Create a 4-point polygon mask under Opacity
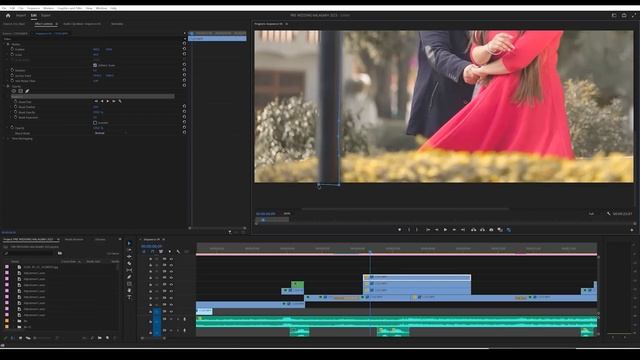Image resolution: width=640 pixels, height=360 pixels. point(20,91)
